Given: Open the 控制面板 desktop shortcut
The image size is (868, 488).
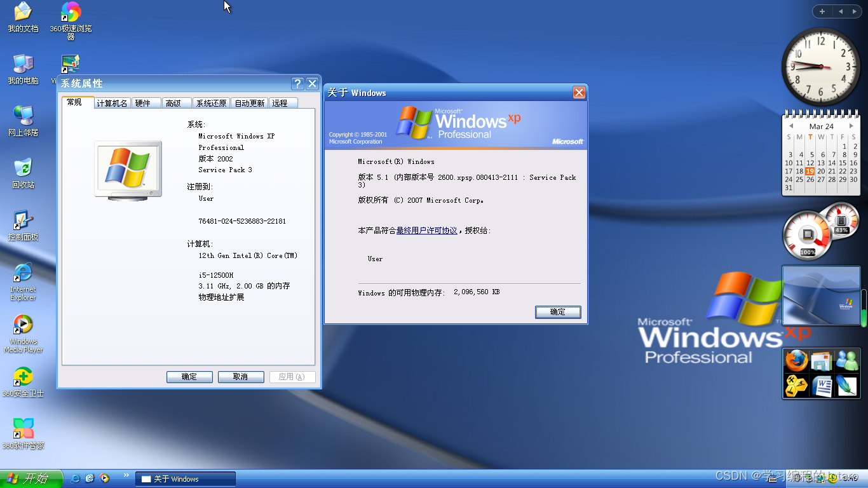Looking at the screenshot, I should pyautogui.click(x=23, y=226).
